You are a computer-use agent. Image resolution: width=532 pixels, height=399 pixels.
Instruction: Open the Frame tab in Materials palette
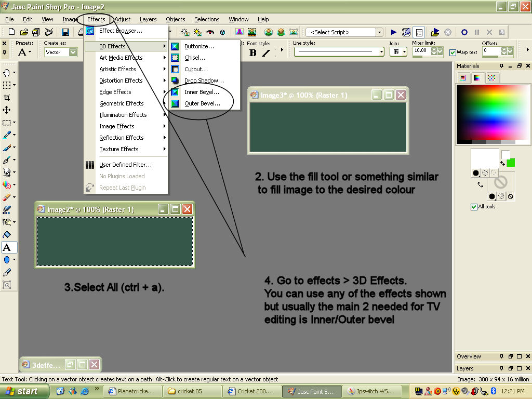click(x=462, y=78)
